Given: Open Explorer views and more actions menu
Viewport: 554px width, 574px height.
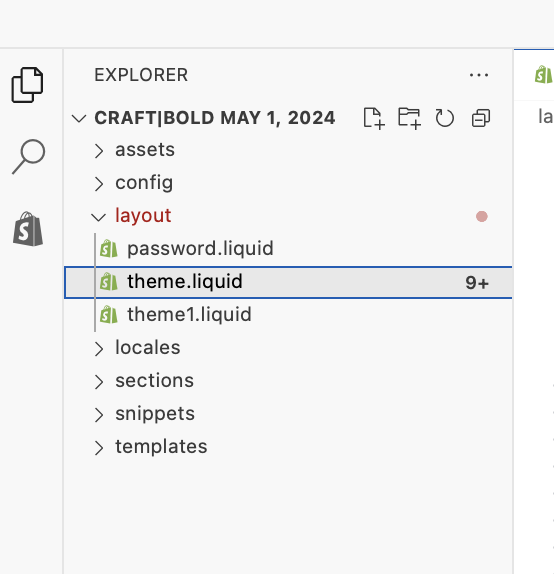Looking at the screenshot, I should pos(479,75).
